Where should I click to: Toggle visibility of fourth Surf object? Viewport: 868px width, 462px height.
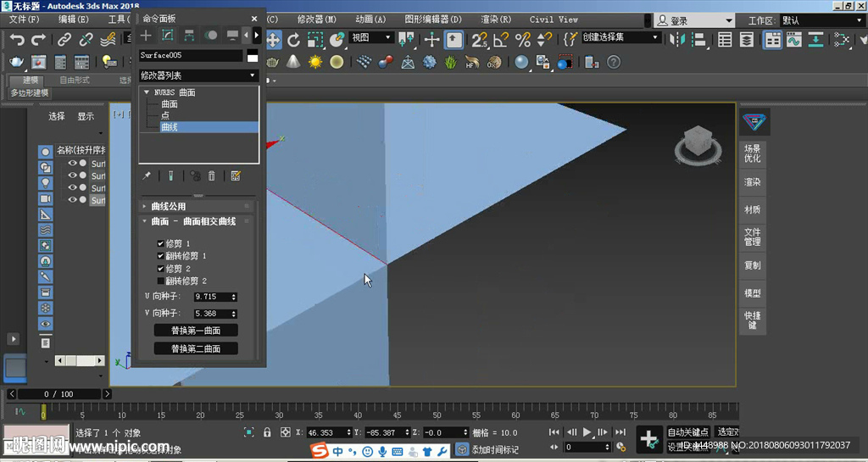click(73, 200)
